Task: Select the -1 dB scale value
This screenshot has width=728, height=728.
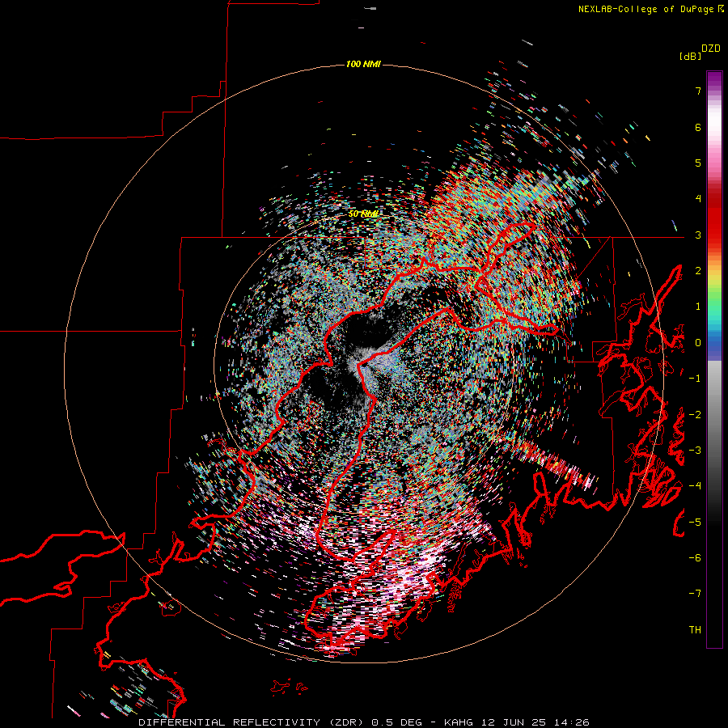Action: pyautogui.click(x=695, y=379)
